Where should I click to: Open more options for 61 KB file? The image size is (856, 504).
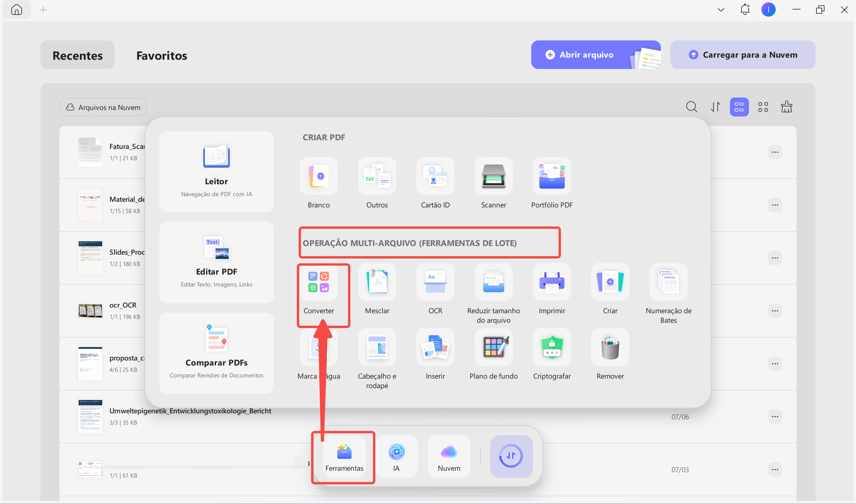tap(775, 470)
